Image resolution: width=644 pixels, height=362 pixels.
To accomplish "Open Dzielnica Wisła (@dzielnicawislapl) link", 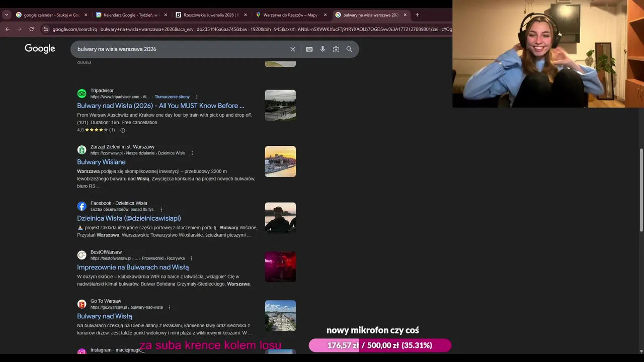I will click(x=129, y=218).
